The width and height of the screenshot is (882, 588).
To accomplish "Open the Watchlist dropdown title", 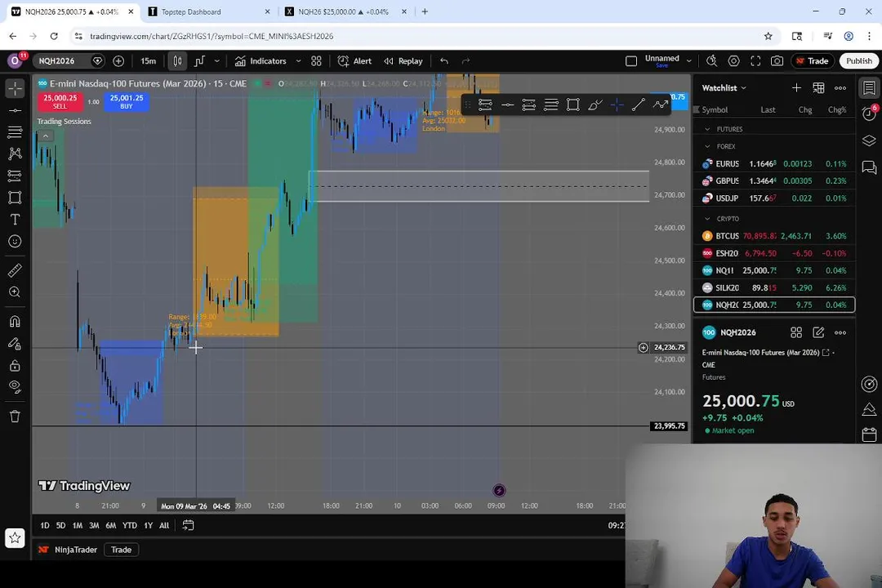I will coord(724,87).
